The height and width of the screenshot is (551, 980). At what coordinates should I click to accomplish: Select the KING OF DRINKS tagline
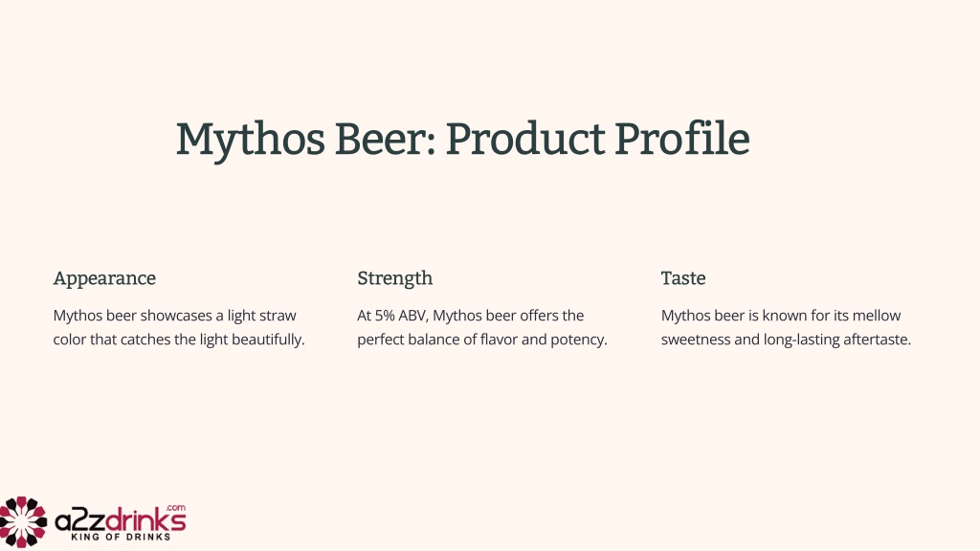121,538
